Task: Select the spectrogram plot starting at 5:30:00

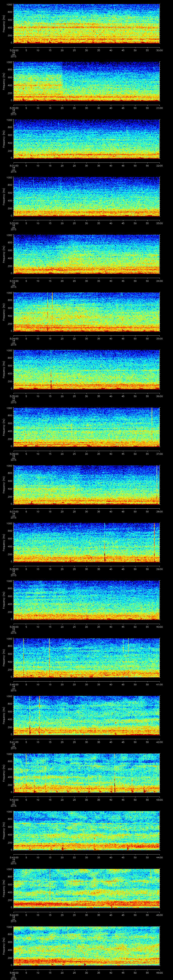Action: click(86, 81)
